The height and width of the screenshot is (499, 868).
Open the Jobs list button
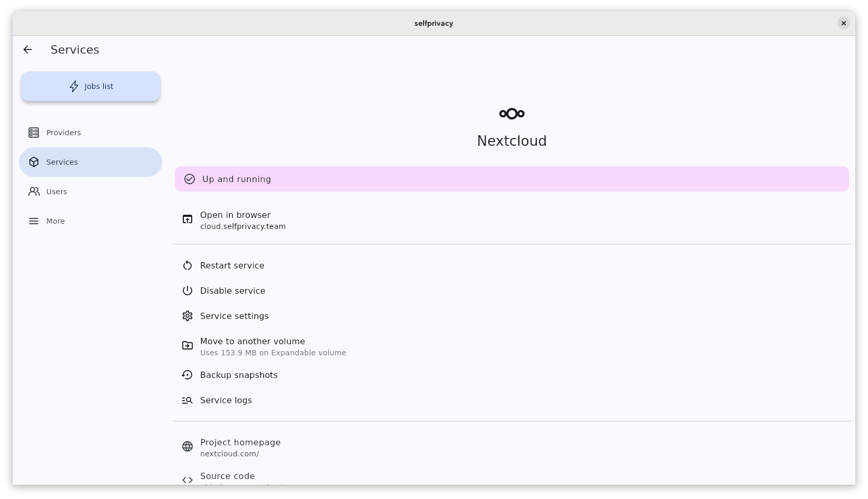pos(91,86)
